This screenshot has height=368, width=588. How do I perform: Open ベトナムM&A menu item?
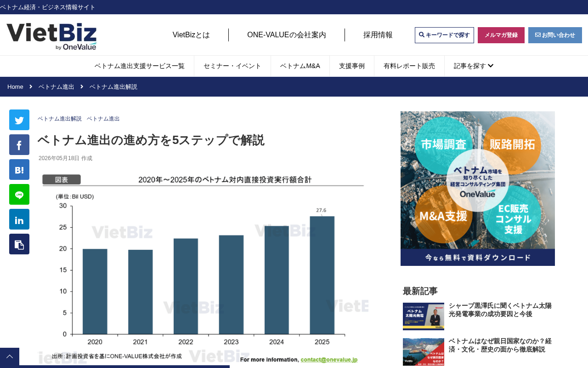300,66
